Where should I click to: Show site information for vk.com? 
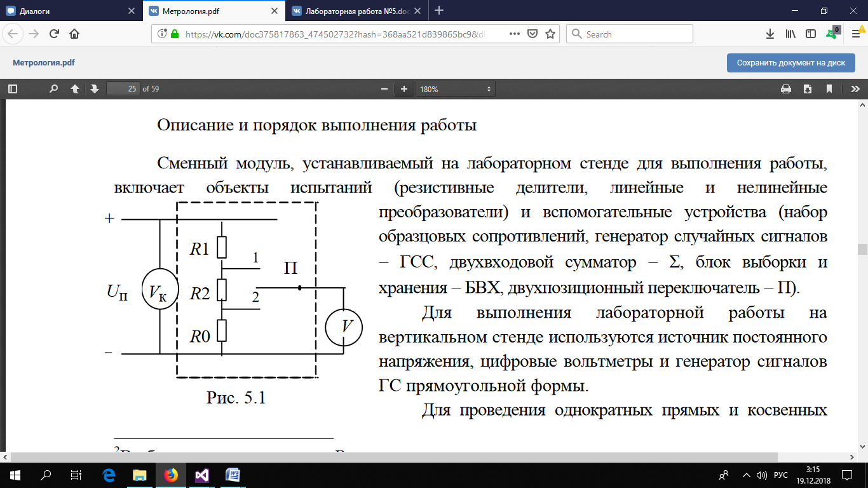click(x=161, y=34)
